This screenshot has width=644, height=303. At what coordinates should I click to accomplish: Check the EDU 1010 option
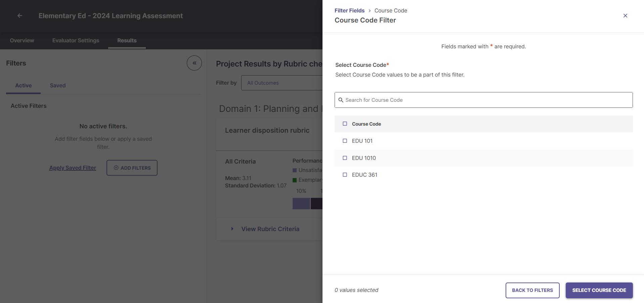pos(345,158)
